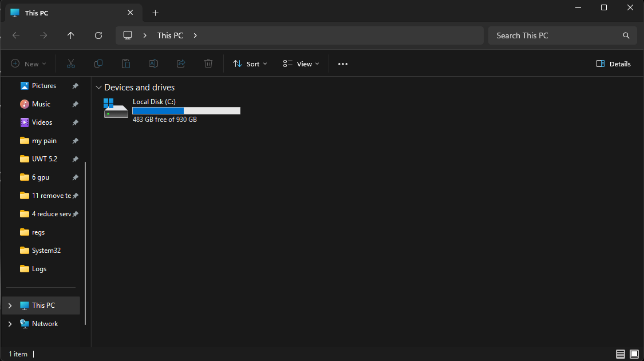Screen dimensions: 644x361
Task: Minimize the File Explorer window
Action: point(578,8)
